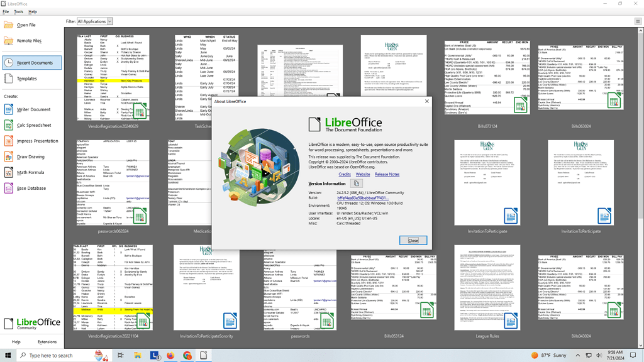
Task: Create a new Draw Drawing
Action: coord(30,156)
